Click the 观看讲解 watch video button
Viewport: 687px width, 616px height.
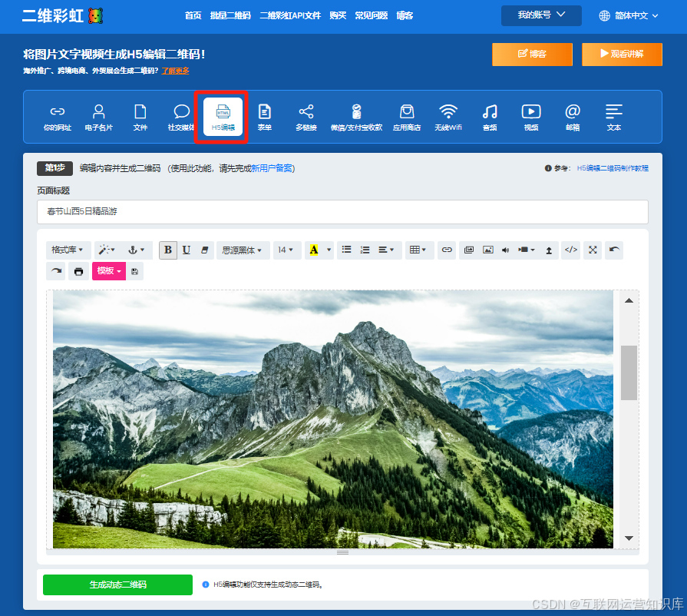point(622,55)
